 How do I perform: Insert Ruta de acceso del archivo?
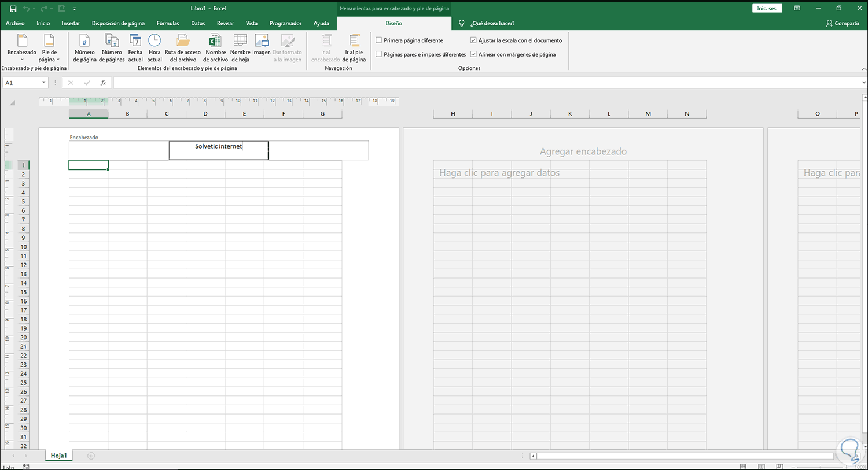[183, 47]
